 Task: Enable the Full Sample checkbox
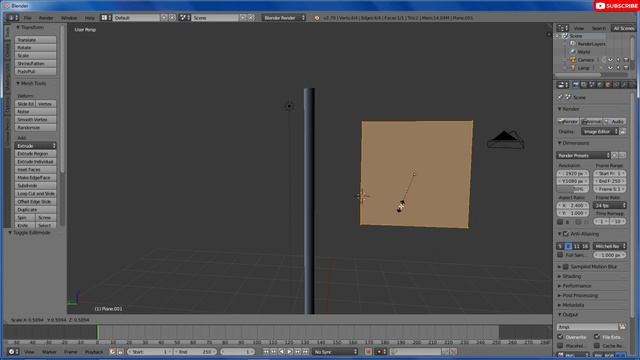point(560,255)
